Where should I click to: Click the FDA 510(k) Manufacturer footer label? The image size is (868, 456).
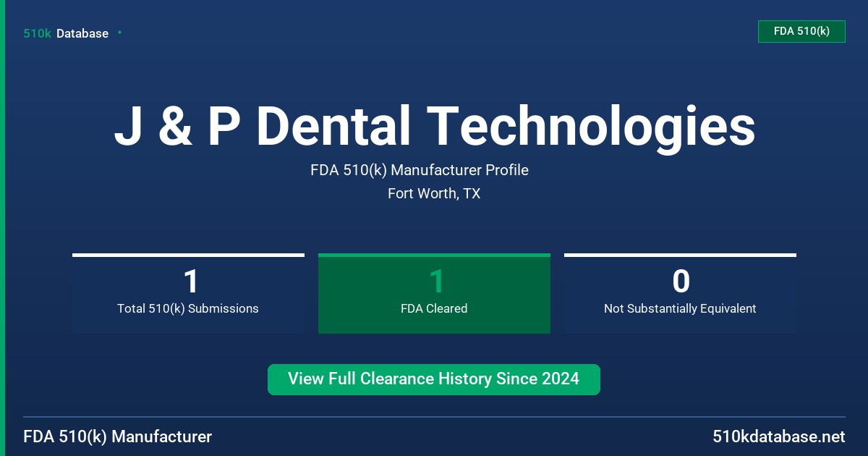tap(118, 436)
